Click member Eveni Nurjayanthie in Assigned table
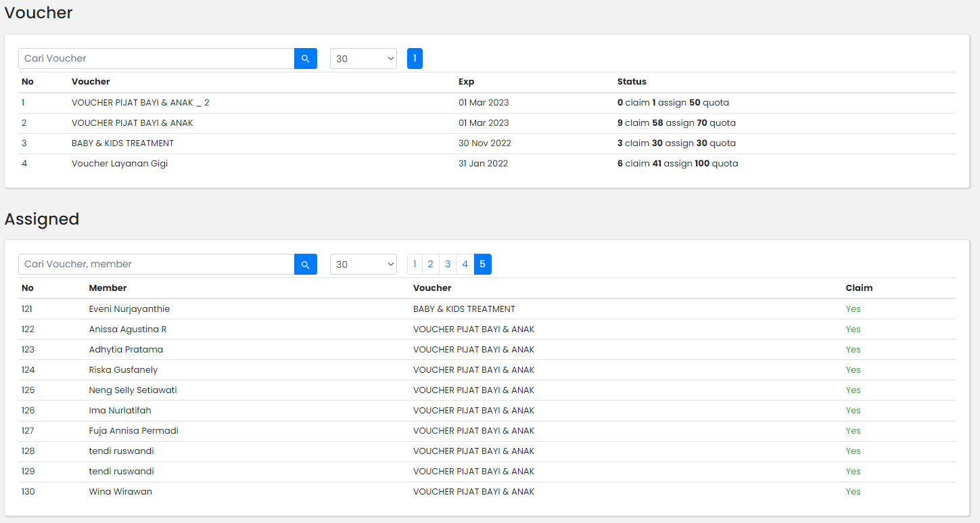This screenshot has height=523, width=980. (x=129, y=309)
